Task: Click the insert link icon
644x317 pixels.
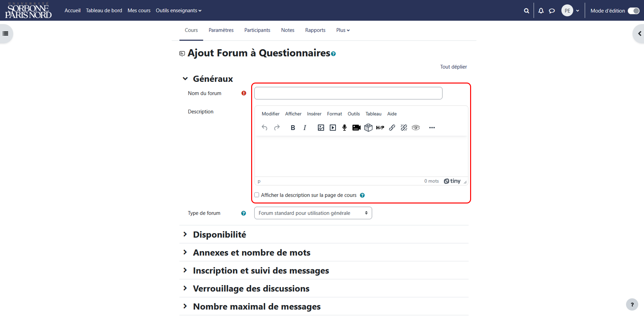Action: 392,128
